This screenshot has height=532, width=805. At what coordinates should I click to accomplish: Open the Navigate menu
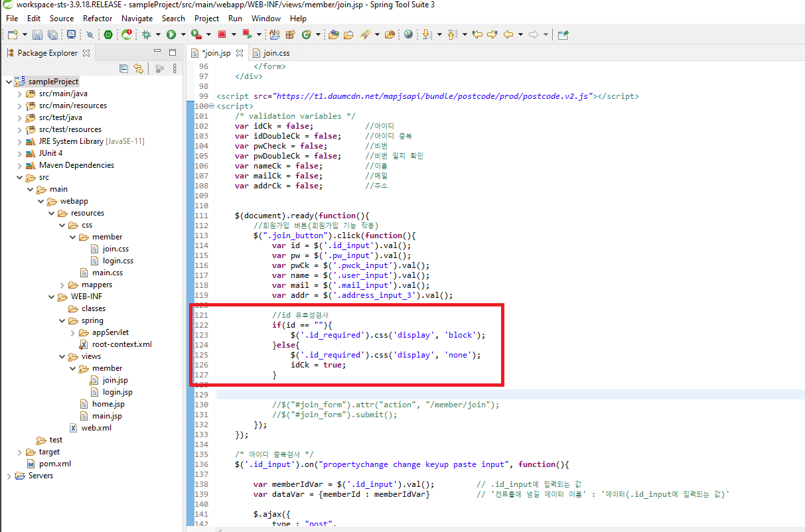tap(137, 19)
